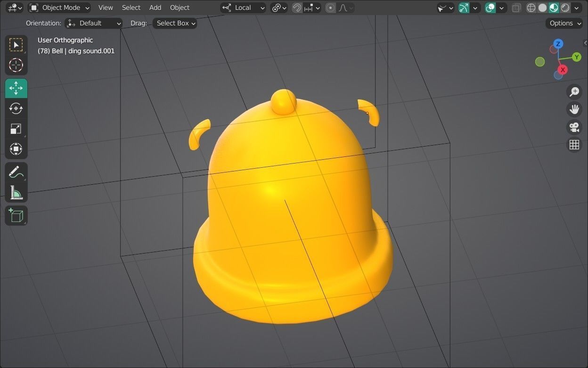Open the Select menu
The width and height of the screenshot is (588, 368).
(131, 8)
